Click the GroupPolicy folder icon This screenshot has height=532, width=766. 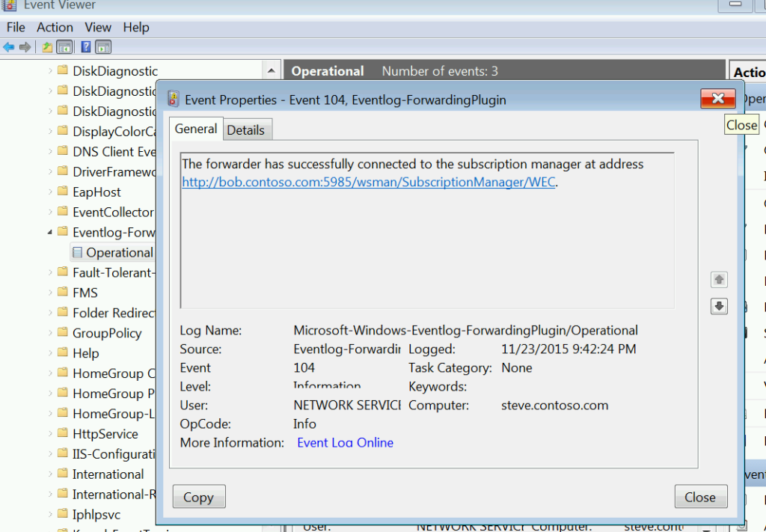(x=63, y=332)
